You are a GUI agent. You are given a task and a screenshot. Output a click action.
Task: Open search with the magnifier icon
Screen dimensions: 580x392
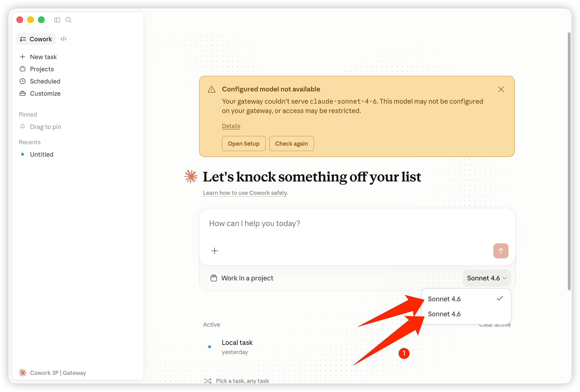(68, 20)
